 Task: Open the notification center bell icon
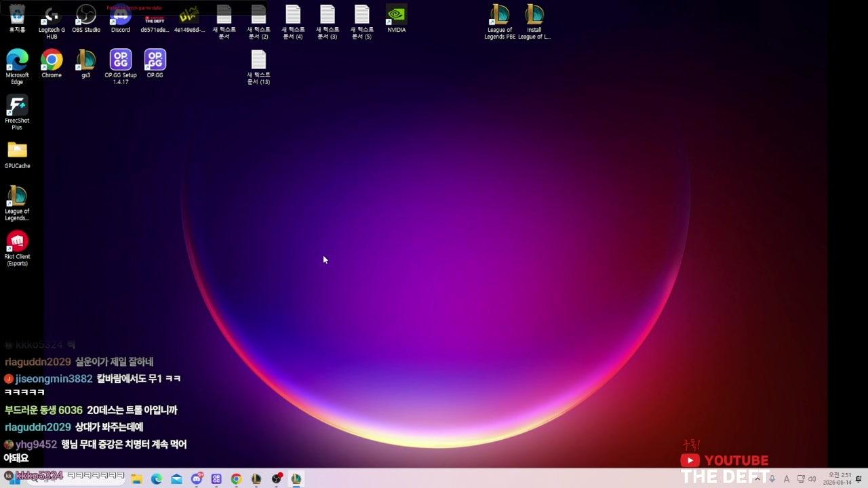859,479
